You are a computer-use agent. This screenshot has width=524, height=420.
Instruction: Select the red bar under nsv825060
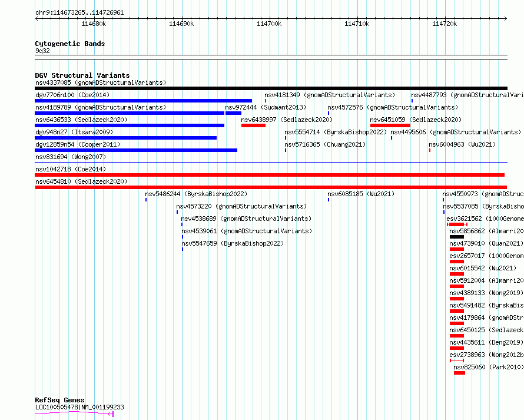[x=459, y=373]
